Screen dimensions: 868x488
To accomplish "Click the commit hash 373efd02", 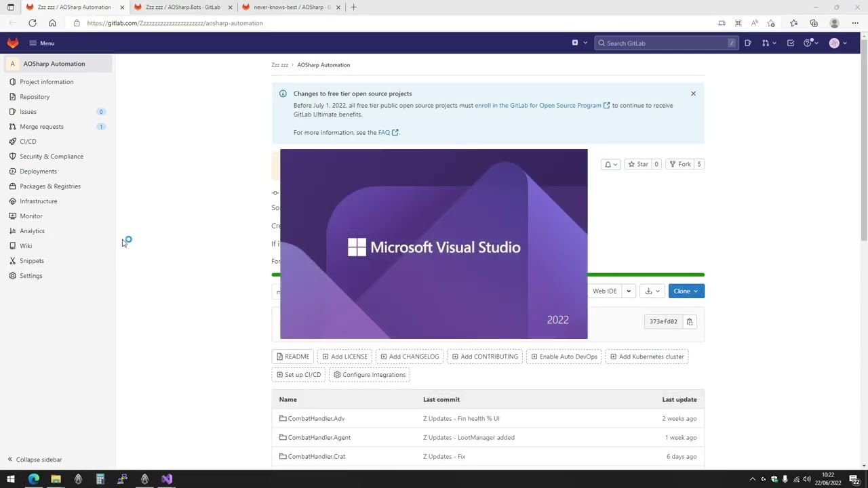I will pos(663,322).
